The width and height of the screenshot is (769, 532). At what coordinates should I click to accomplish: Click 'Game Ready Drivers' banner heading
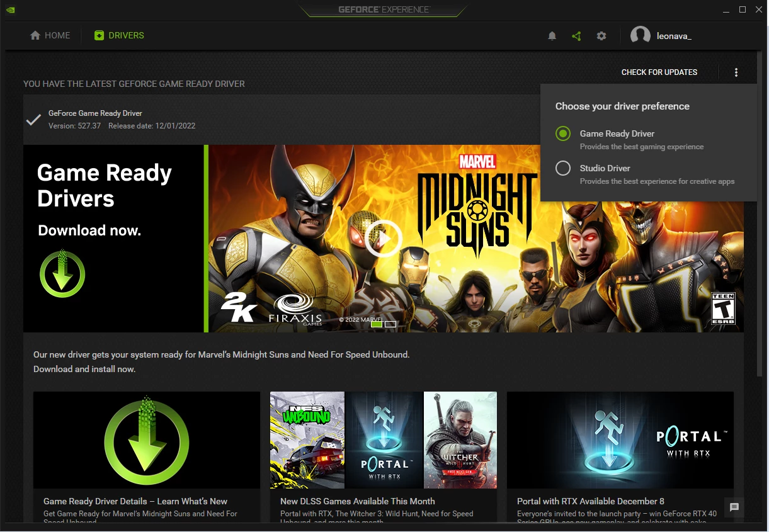coord(105,186)
